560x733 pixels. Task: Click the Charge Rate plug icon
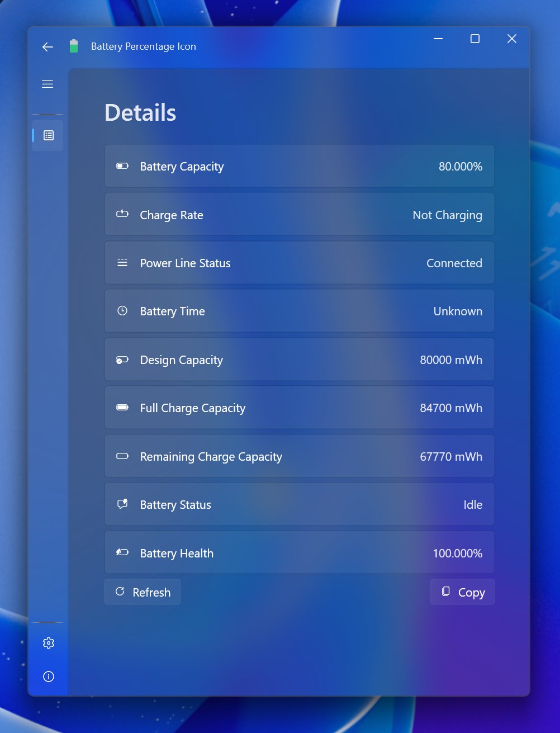coord(122,214)
